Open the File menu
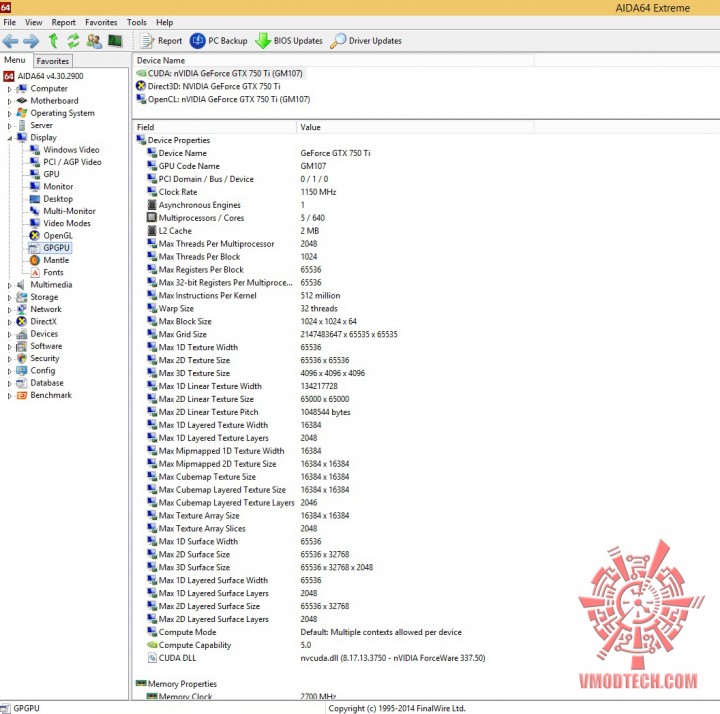Viewport: 720px width, 714px height. tap(10, 22)
